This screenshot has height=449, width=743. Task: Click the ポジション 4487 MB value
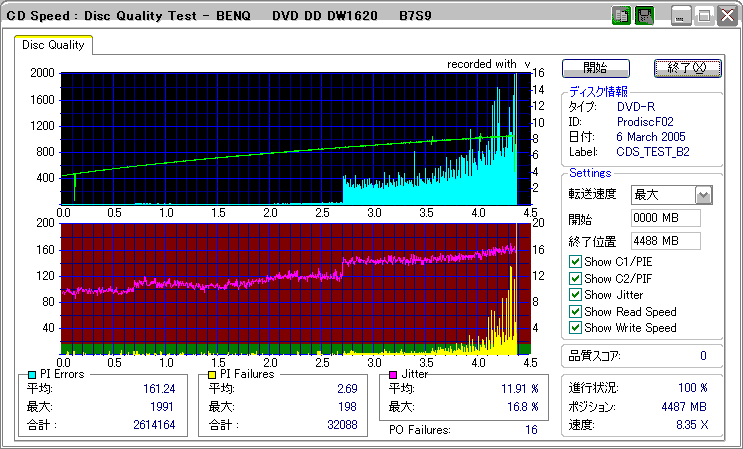click(684, 407)
